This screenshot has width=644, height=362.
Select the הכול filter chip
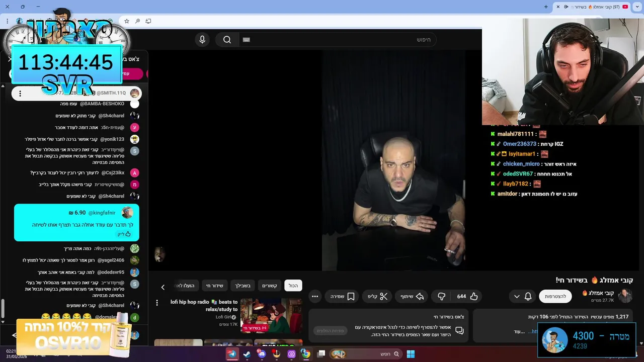point(293,286)
